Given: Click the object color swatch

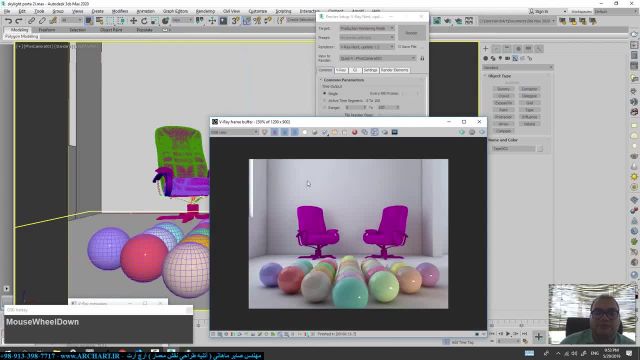Looking at the screenshot, I should coord(540,149).
